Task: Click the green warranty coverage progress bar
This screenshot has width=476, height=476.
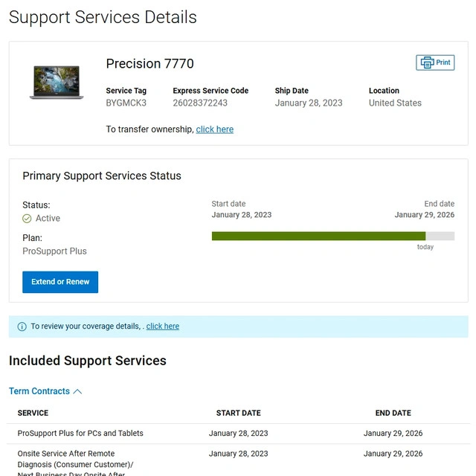Action: pyautogui.click(x=318, y=236)
